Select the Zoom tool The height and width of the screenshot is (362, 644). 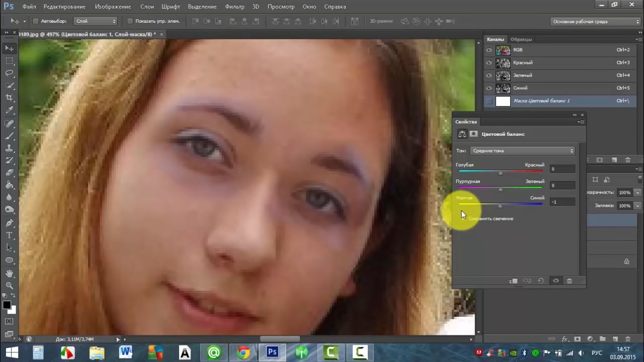10,286
